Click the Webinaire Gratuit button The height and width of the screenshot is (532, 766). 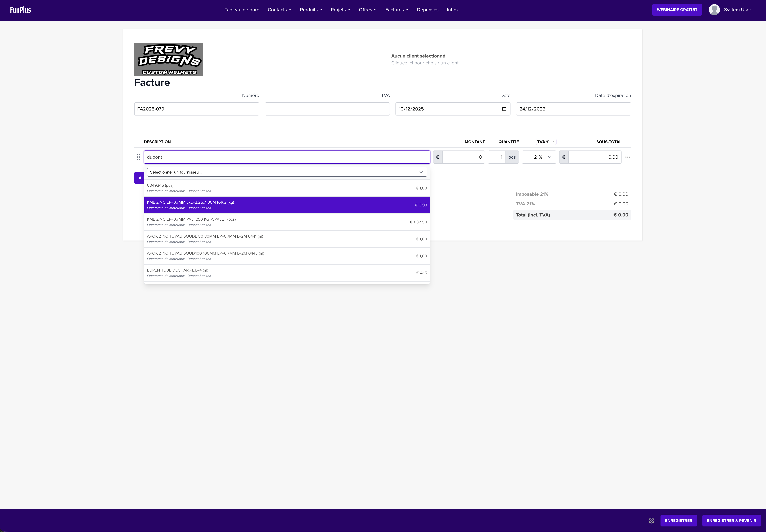point(677,10)
